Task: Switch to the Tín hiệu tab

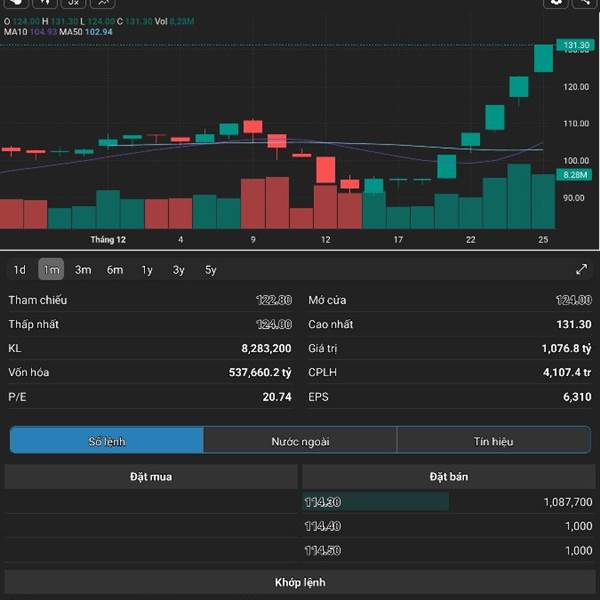Action: (x=493, y=441)
